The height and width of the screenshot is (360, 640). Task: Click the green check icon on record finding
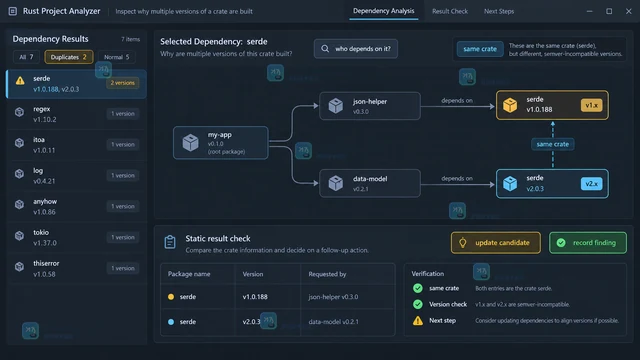click(x=561, y=243)
